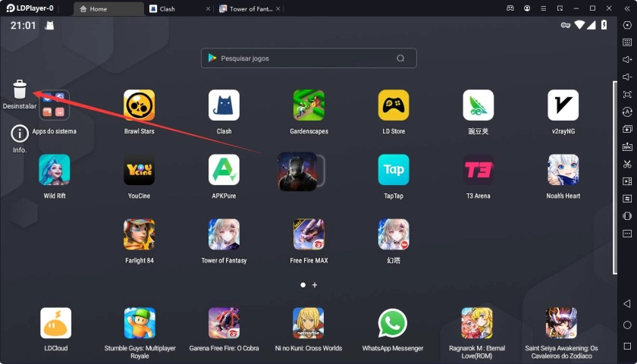This screenshot has height=364, width=637.
Task: Open LD Store
Action: click(394, 105)
